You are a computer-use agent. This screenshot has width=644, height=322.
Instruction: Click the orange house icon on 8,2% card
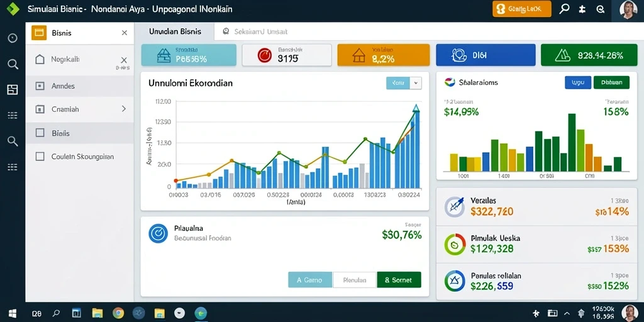pos(359,55)
